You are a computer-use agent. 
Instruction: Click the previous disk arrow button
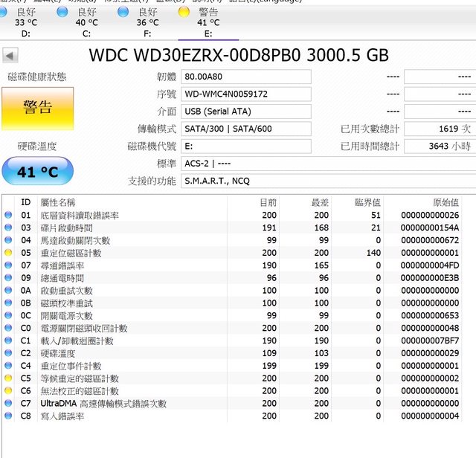pos(10,57)
